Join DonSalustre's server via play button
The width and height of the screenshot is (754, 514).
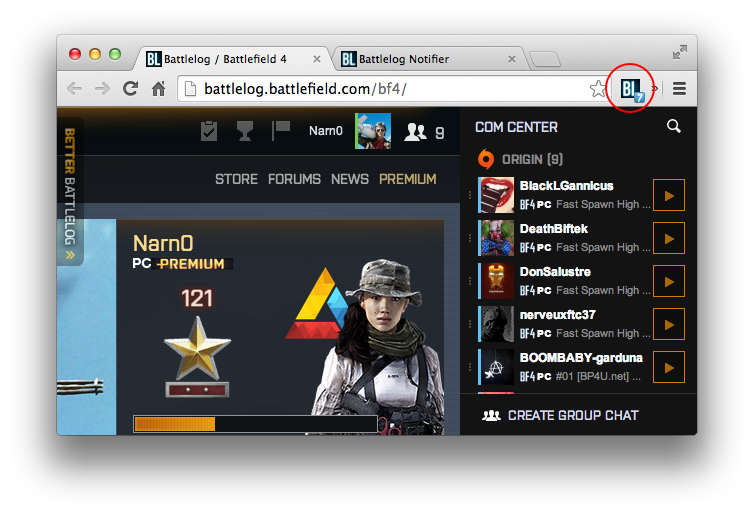(668, 281)
